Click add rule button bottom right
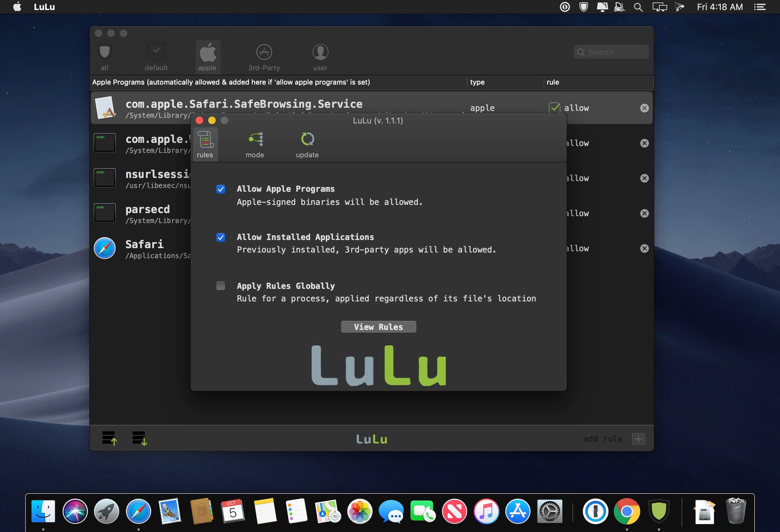 click(x=640, y=438)
